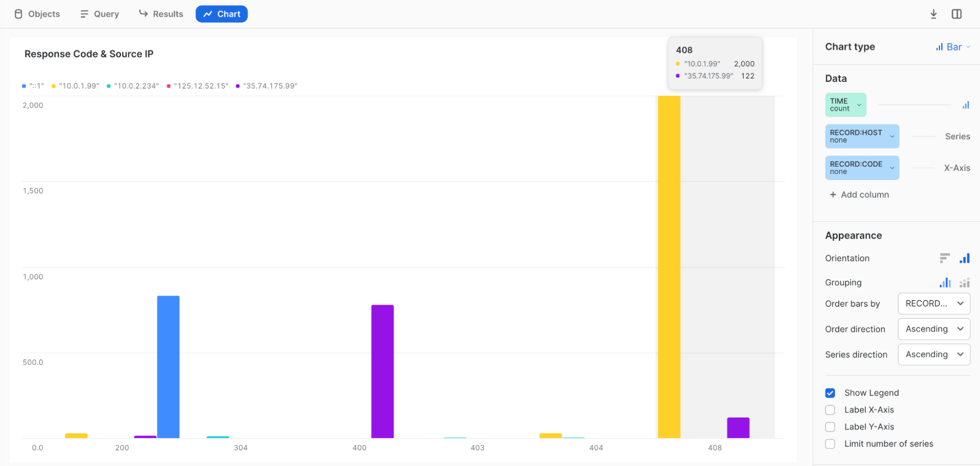
Task: Click bar icon next to TIME count
Action: click(965, 105)
